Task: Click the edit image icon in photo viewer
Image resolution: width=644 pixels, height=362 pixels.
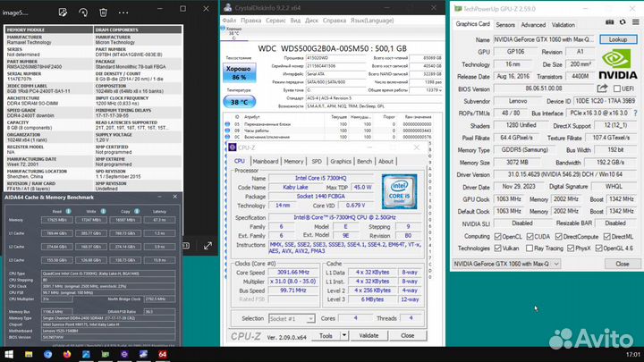Action: click(63, 13)
